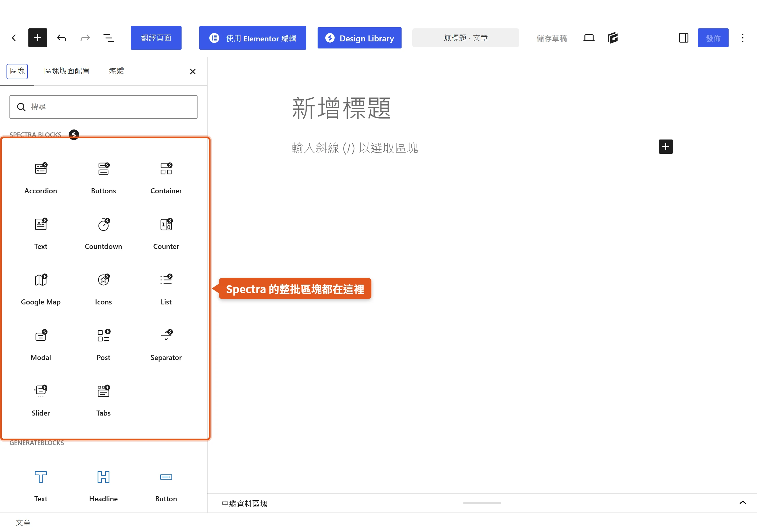Toggle the block inserter plus button
Image resolution: width=757 pixels, height=532 pixels.
click(38, 38)
